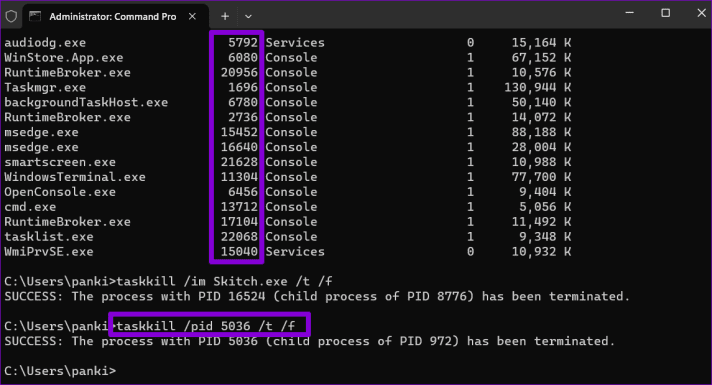Click Services session name for audiodg.exe
The image size is (712, 385).
[295, 43]
